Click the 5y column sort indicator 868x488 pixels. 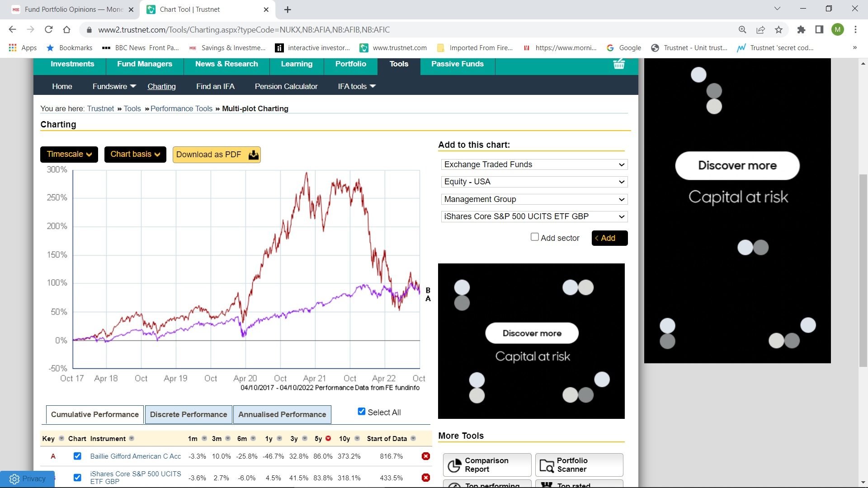tap(328, 438)
